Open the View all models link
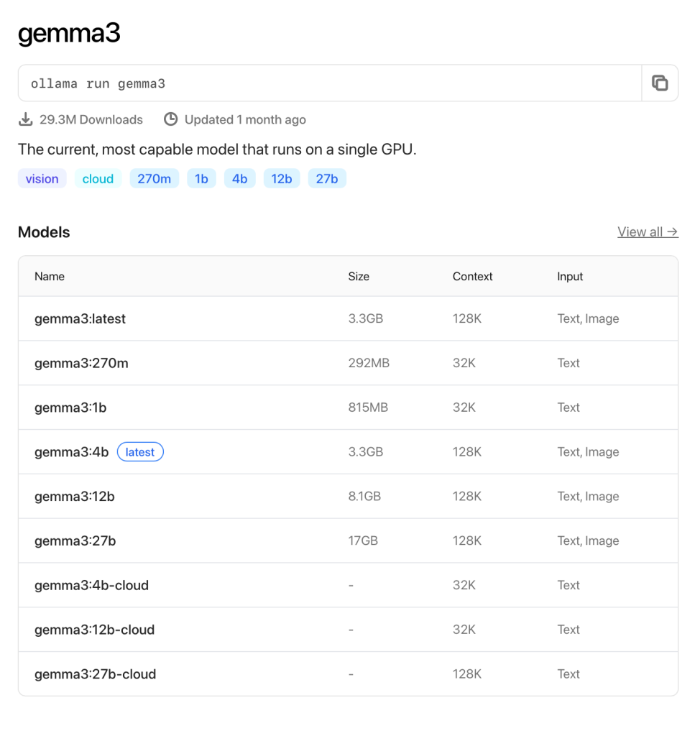The width and height of the screenshot is (700, 736). click(648, 231)
